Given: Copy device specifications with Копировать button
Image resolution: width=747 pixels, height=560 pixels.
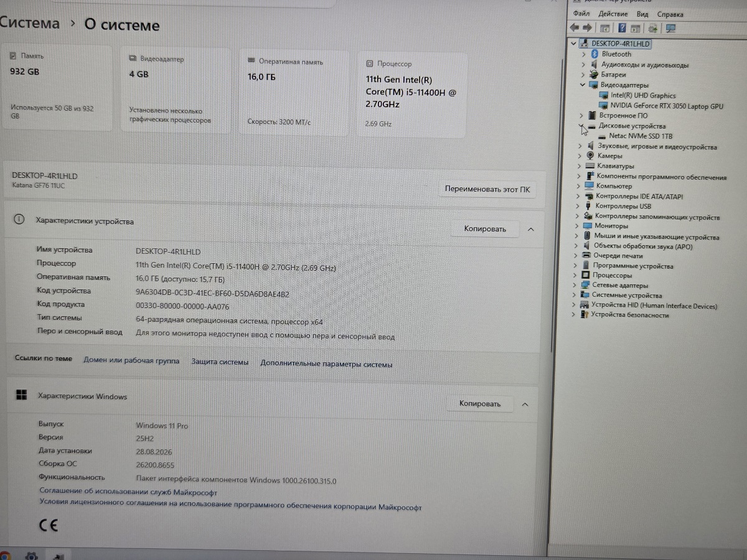Looking at the screenshot, I should tap(485, 229).
